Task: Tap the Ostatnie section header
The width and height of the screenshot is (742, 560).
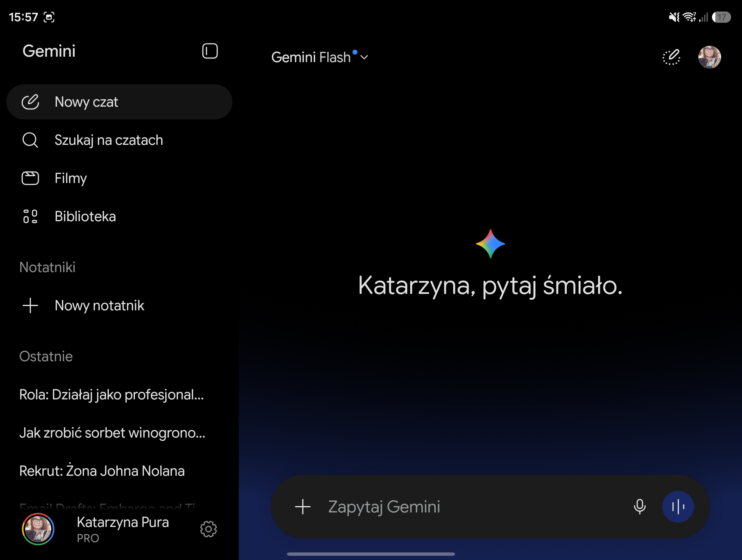Action: coord(46,356)
